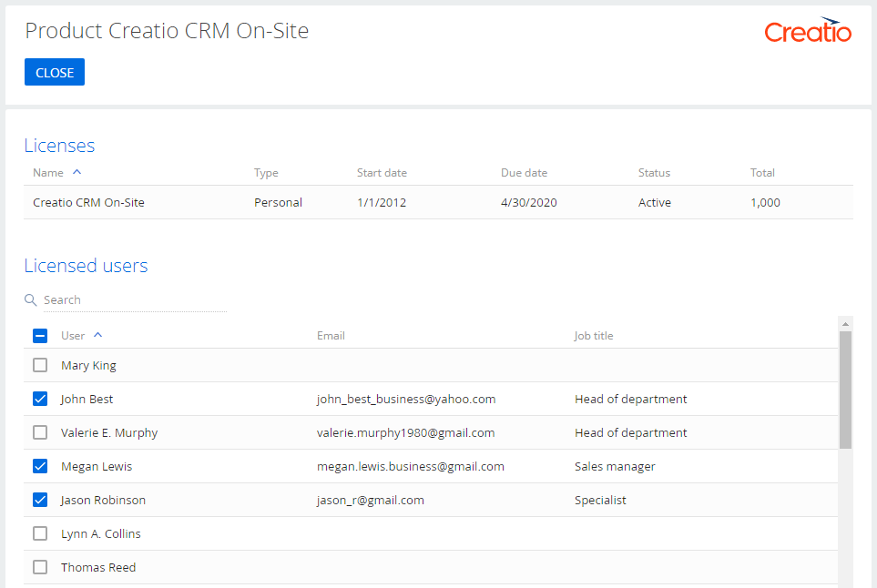The image size is (877, 588).
Task: Click the User column sort arrow
Action: click(x=97, y=335)
